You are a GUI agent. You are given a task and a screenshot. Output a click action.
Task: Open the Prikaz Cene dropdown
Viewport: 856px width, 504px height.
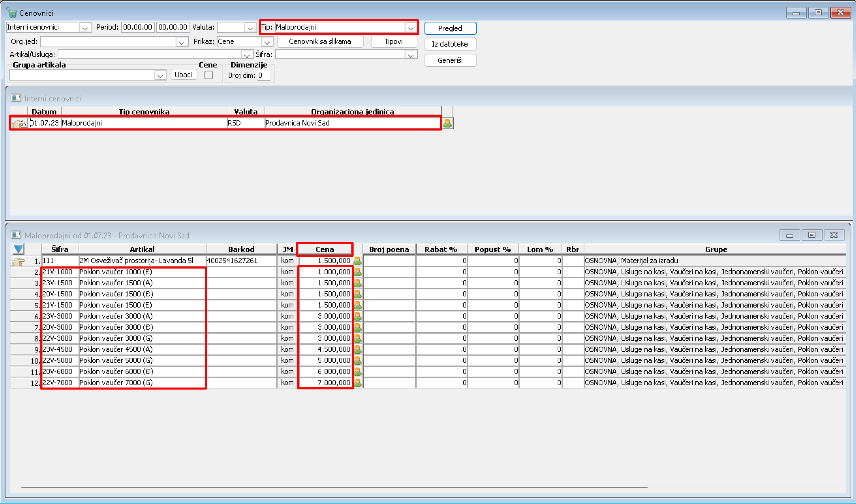[x=267, y=42]
